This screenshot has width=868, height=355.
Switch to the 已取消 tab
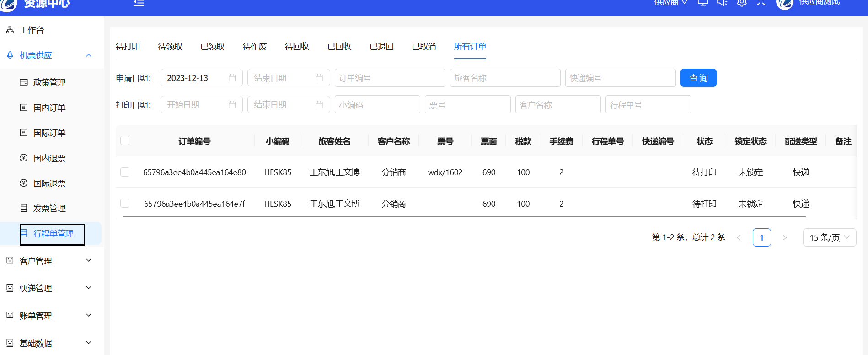[x=424, y=47]
